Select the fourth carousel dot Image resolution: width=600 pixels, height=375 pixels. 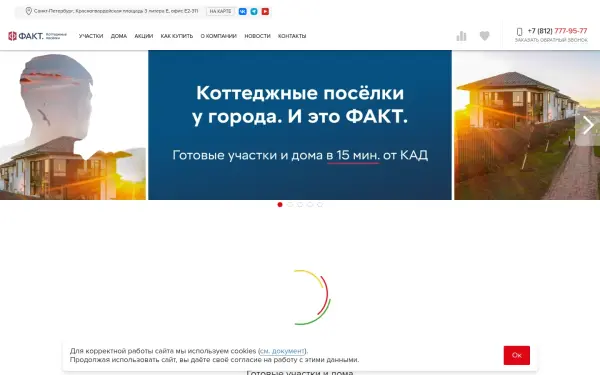[310, 205]
